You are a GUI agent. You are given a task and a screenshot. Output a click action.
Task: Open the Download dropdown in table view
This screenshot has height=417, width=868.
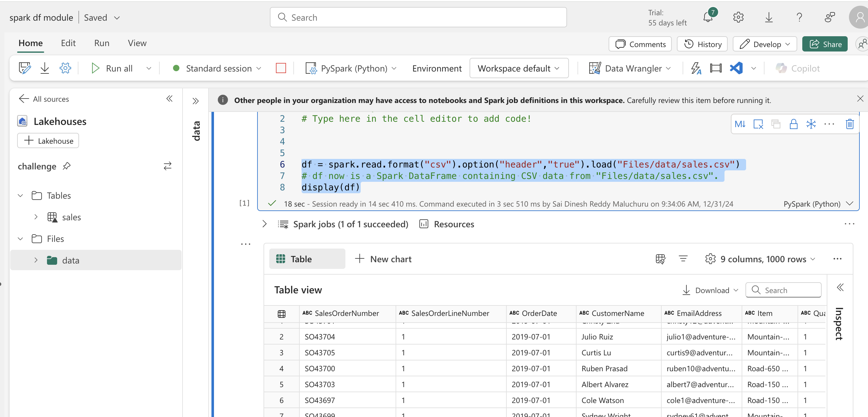pyautogui.click(x=710, y=290)
